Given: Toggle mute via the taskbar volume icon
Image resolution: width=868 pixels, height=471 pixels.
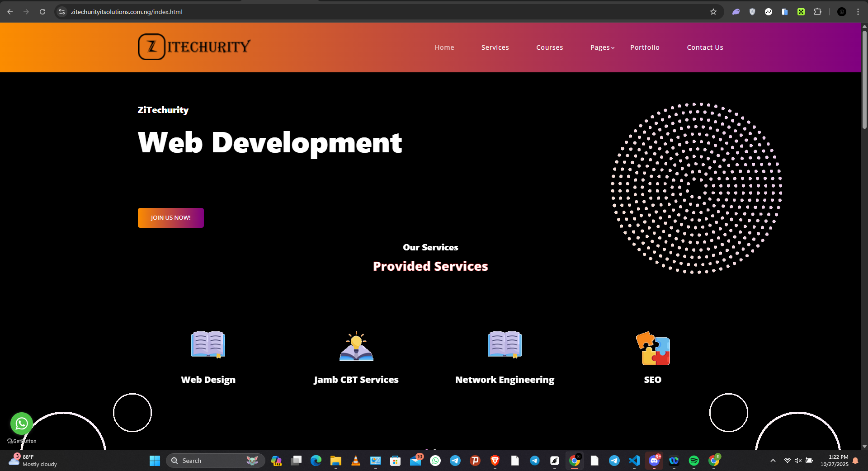Looking at the screenshot, I should click(798, 461).
